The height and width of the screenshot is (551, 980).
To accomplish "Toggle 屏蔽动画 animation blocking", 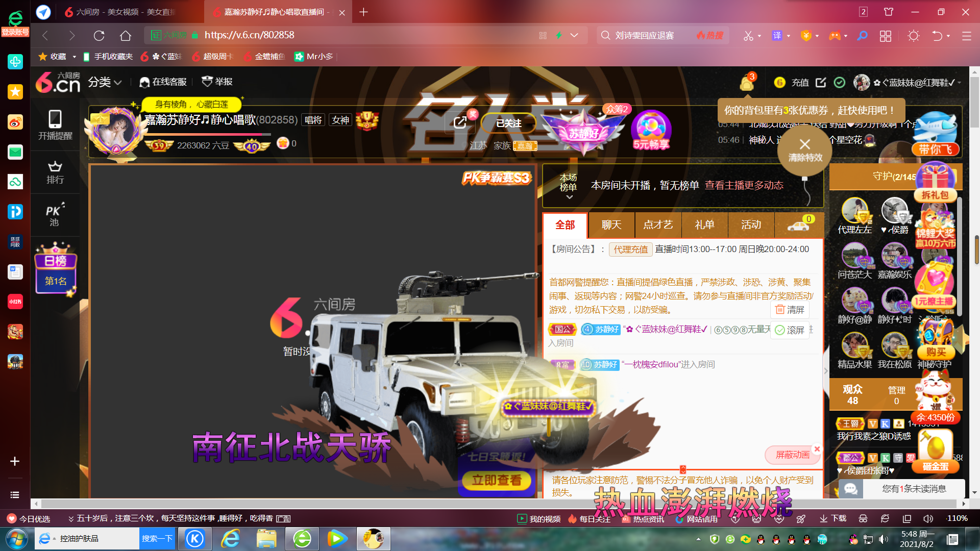I will (792, 455).
